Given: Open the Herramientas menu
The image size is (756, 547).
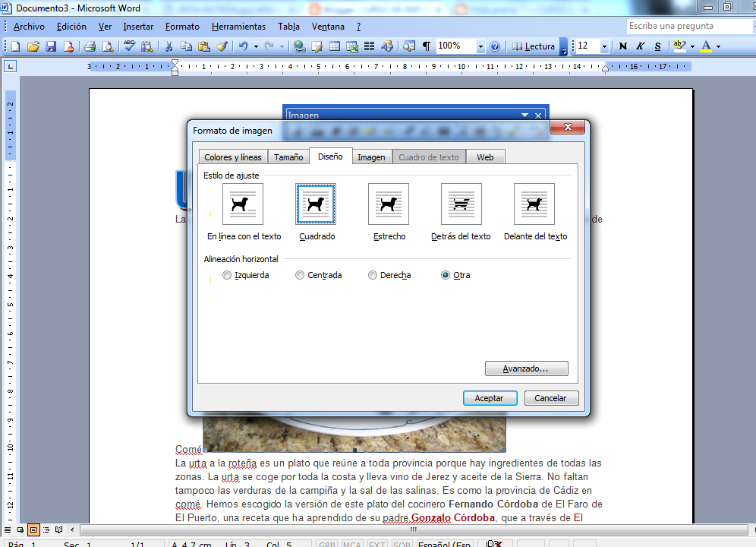Looking at the screenshot, I should pos(238,26).
